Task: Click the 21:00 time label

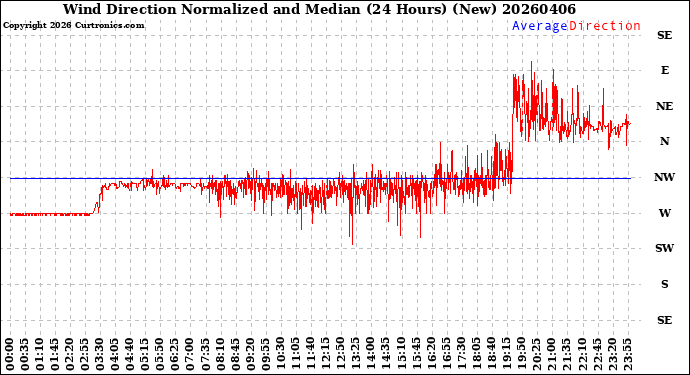Action: click(x=551, y=354)
